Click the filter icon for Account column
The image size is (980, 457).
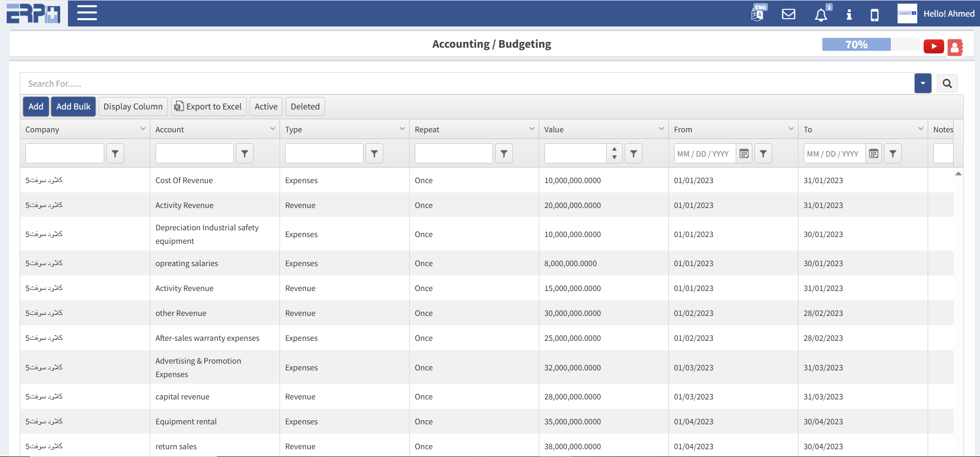(245, 154)
